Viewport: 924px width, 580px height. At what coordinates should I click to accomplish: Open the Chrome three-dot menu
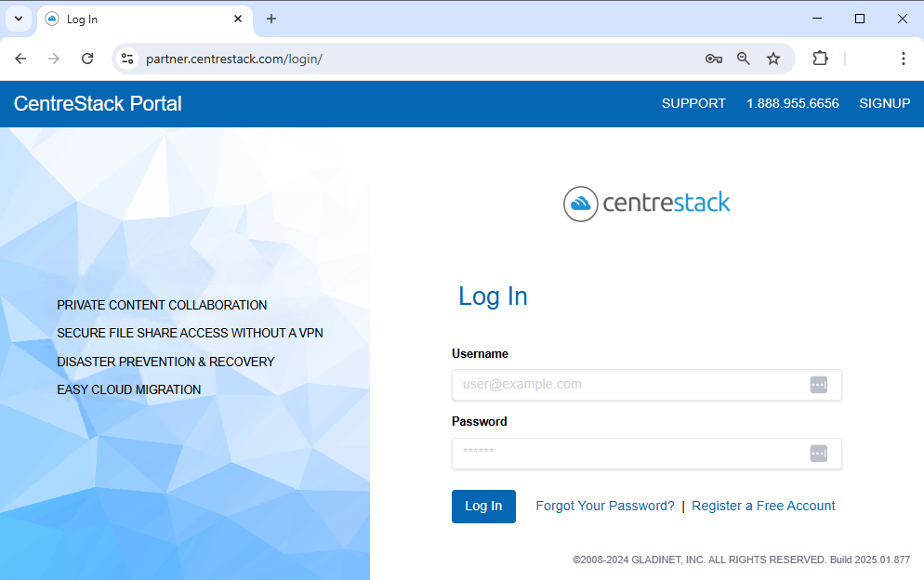903,59
